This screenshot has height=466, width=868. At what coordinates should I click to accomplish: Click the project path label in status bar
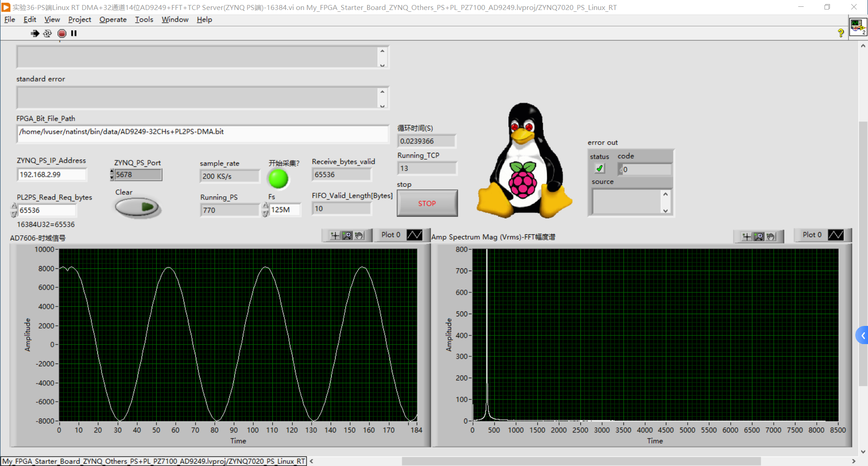pyautogui.click(x=154, y=461)
